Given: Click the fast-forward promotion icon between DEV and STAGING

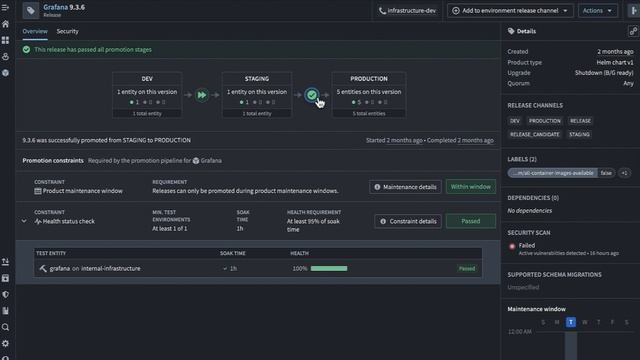Looking at the screenshot, I should coord(202,95).
